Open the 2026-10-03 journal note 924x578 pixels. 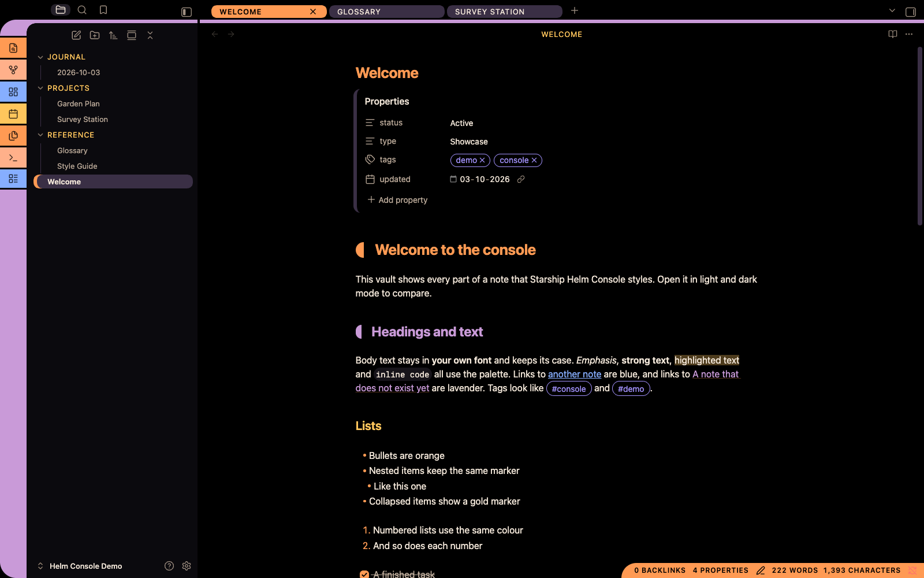pos(79,73)
